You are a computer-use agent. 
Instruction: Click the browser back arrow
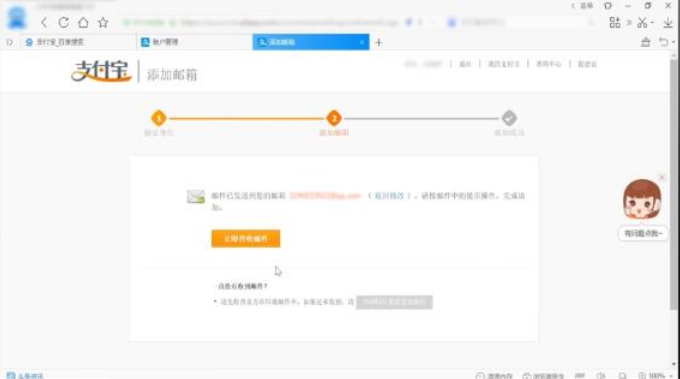[44, 23]
